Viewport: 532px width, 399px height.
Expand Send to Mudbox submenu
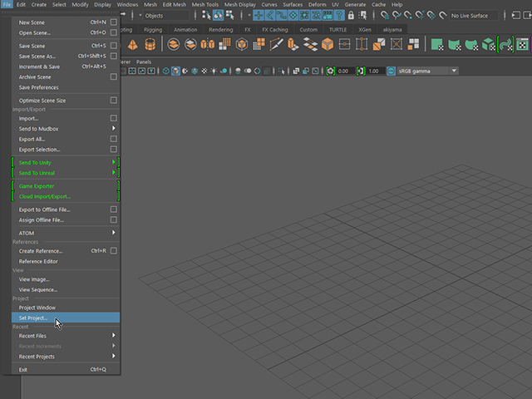coord(114,128)
